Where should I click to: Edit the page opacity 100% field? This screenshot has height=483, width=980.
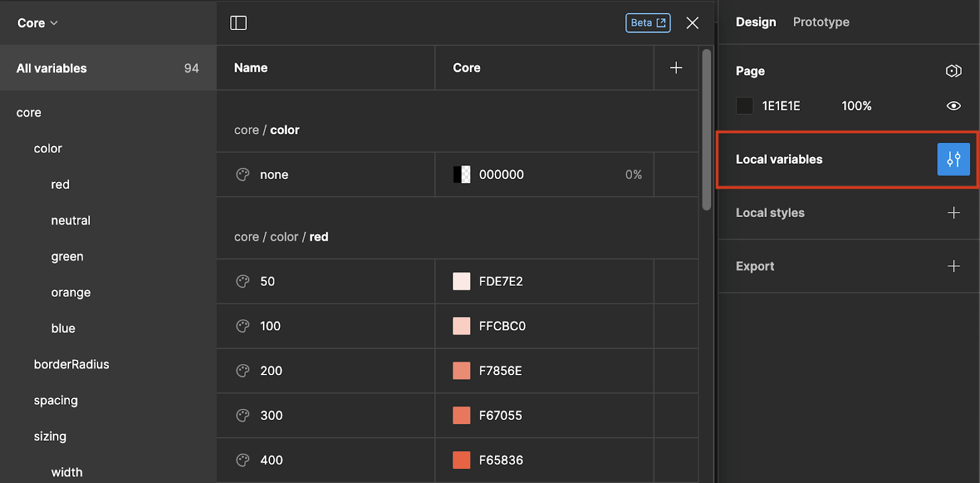(856, 106)
